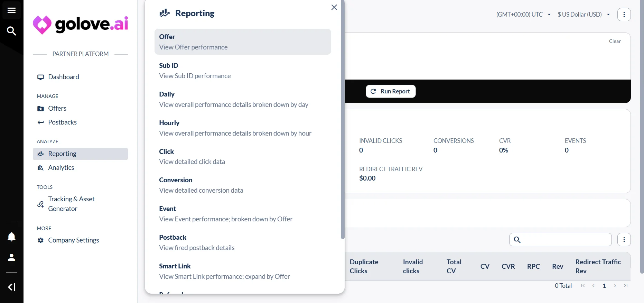
Task: Click the 0% CVR summary value
Action: (504, 150)
